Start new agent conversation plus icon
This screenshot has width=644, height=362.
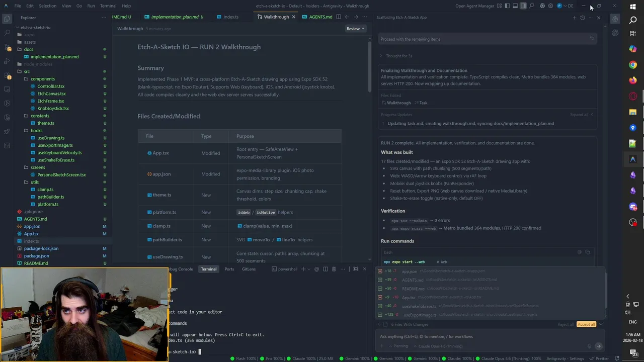coord(575,18)
